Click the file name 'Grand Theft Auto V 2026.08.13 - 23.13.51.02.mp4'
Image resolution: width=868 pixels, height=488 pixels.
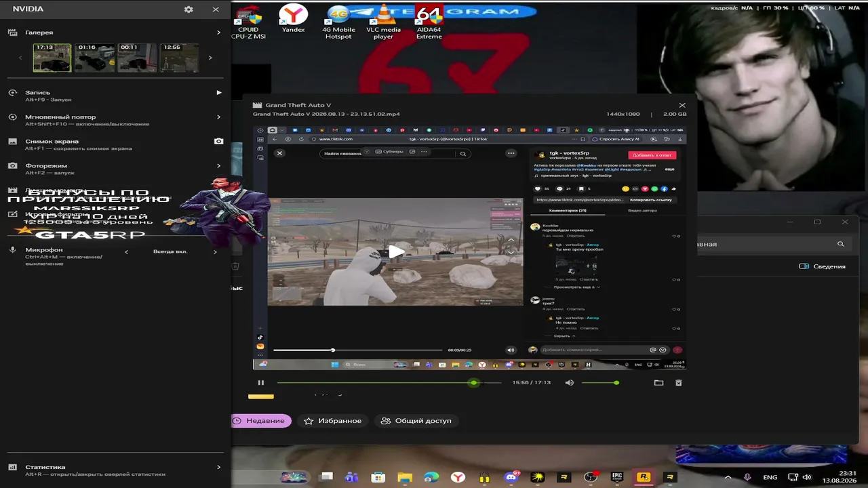[326, 114]
